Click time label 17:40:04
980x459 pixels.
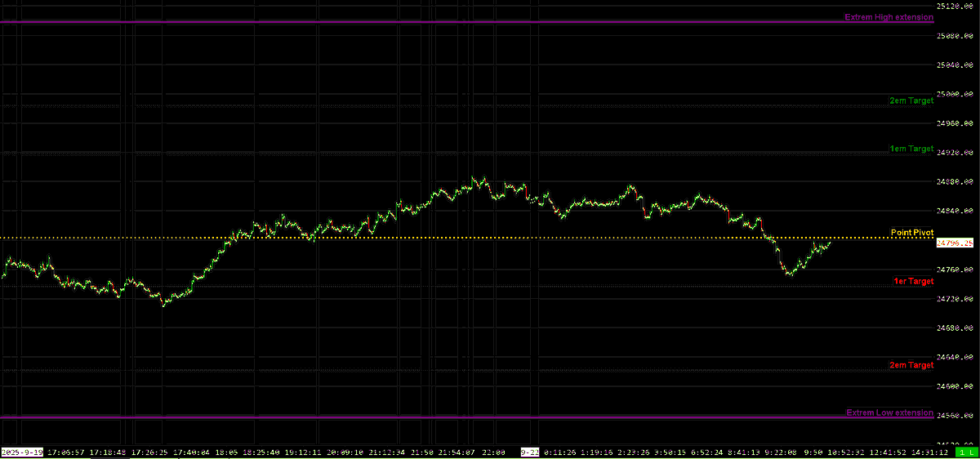[x=193, y=452]
